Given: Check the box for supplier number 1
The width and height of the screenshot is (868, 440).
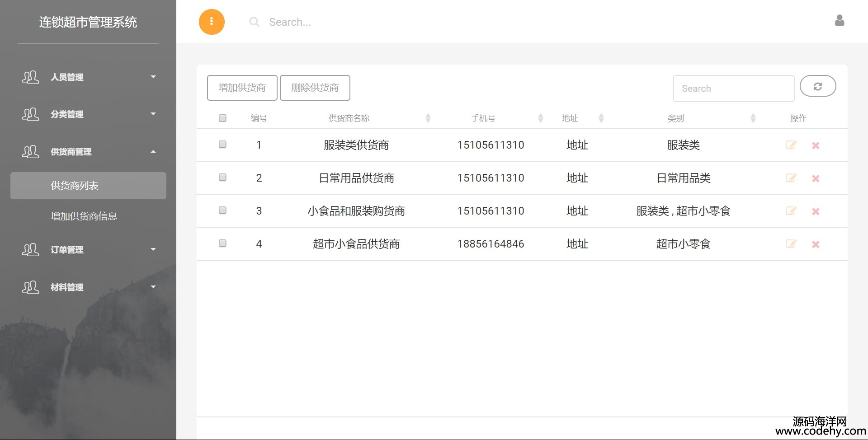Looking at the screenshot, I should 222,145.
